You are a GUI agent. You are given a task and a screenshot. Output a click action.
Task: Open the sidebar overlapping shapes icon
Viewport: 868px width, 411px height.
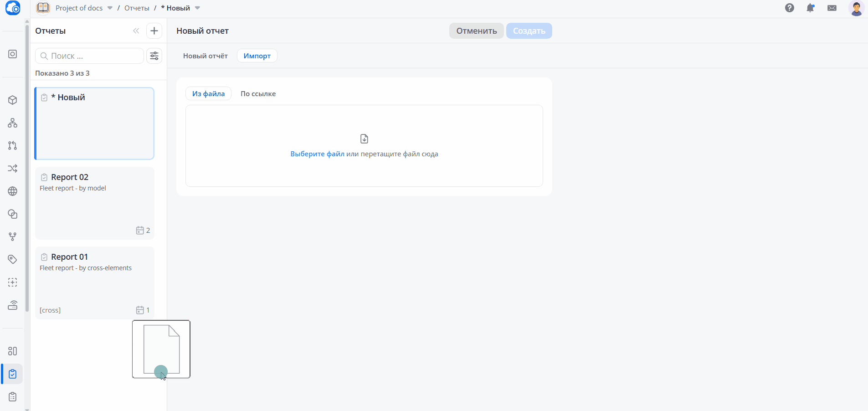click(13, 214)
